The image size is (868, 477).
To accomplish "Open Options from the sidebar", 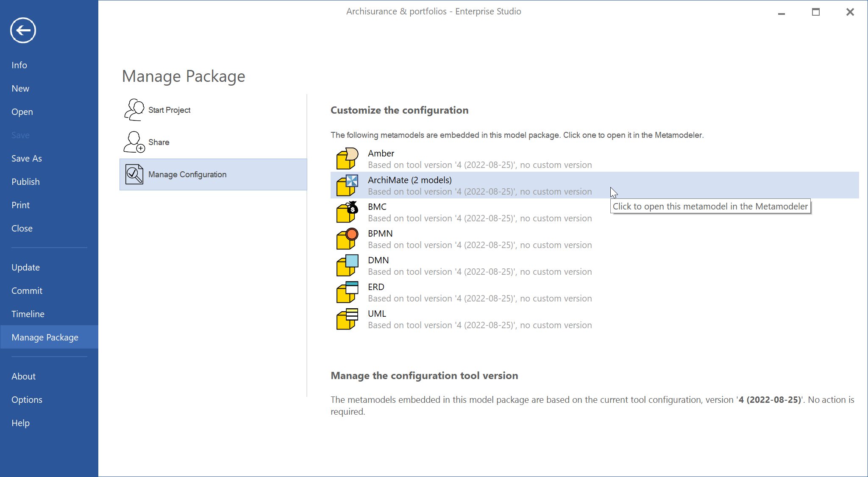I will point(27,400).
